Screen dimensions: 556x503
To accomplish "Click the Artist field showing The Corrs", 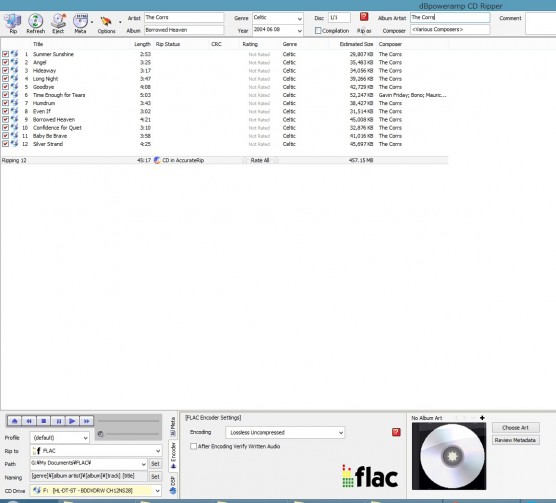I will [x=184, y=17].
